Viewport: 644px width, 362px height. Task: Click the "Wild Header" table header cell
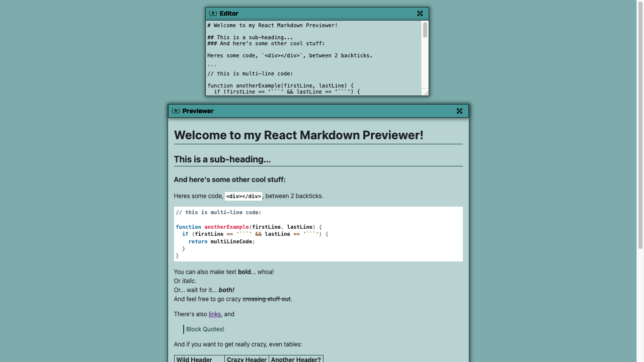click(199, 359)
